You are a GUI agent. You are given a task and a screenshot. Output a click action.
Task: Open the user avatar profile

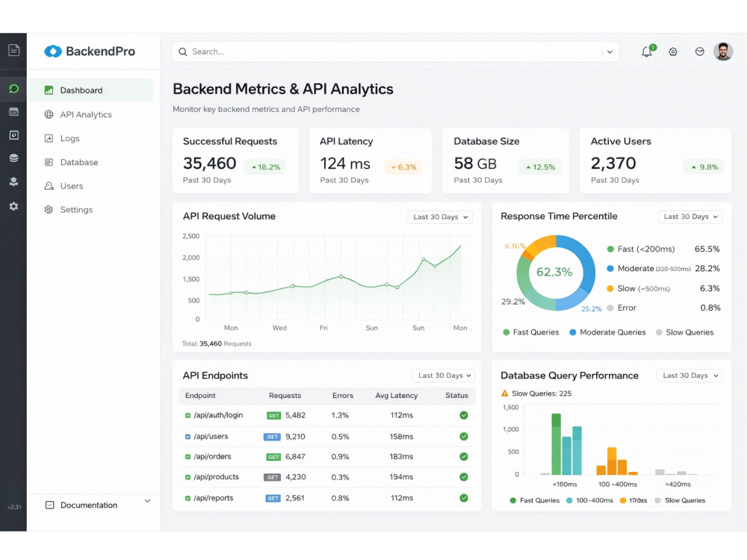click(722, 52)
